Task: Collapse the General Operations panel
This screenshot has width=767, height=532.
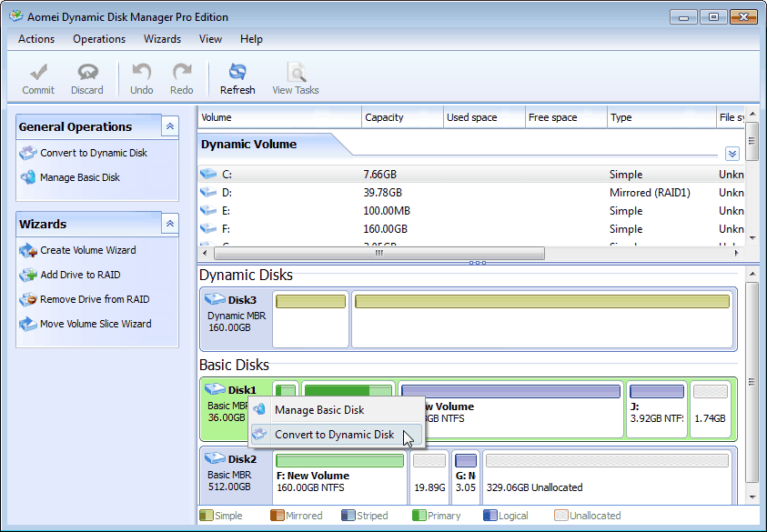Action: pyautogui.click(x=169, y=126)
